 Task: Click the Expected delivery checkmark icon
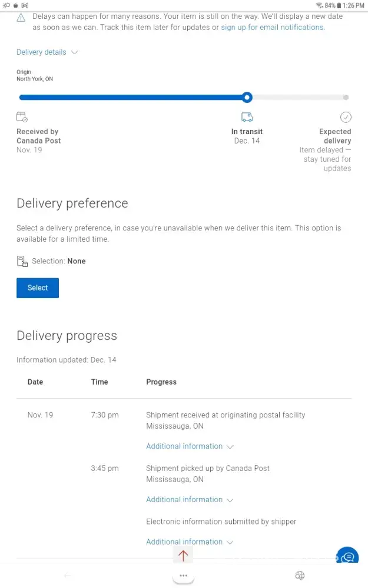point(346,117)
